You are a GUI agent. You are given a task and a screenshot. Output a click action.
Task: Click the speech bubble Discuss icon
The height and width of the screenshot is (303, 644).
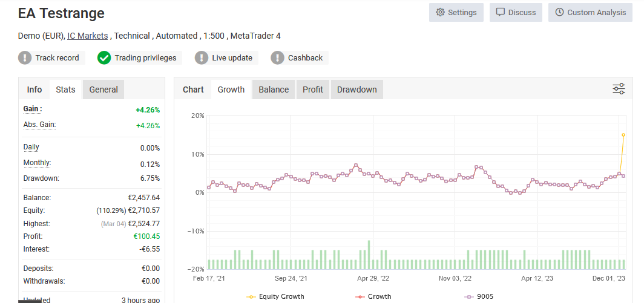pos(500,13)
